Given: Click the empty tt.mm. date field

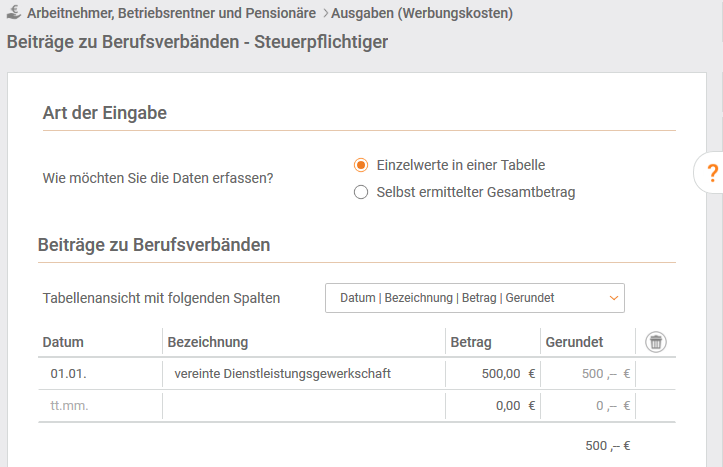Looking at the screenshot, I should click(101, 406).
